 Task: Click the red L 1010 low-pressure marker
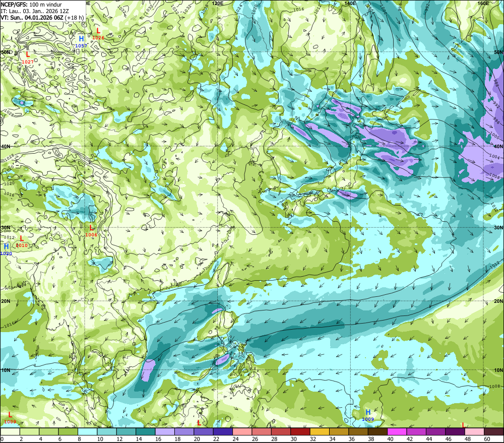(22, 241)
